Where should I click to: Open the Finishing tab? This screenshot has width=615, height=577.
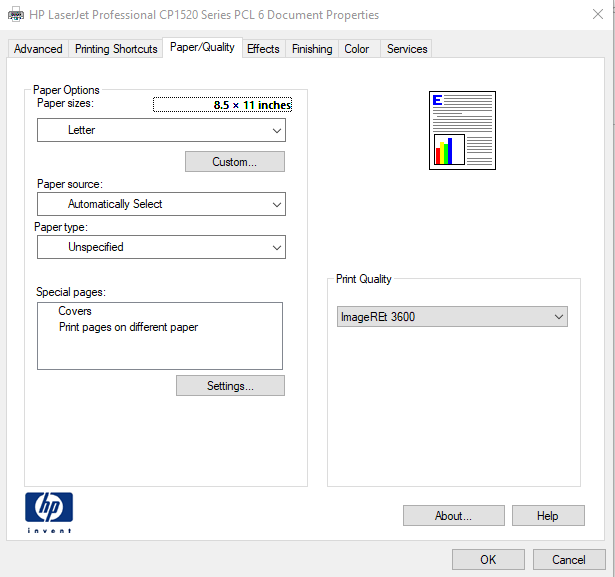click(x=312, y=49)
